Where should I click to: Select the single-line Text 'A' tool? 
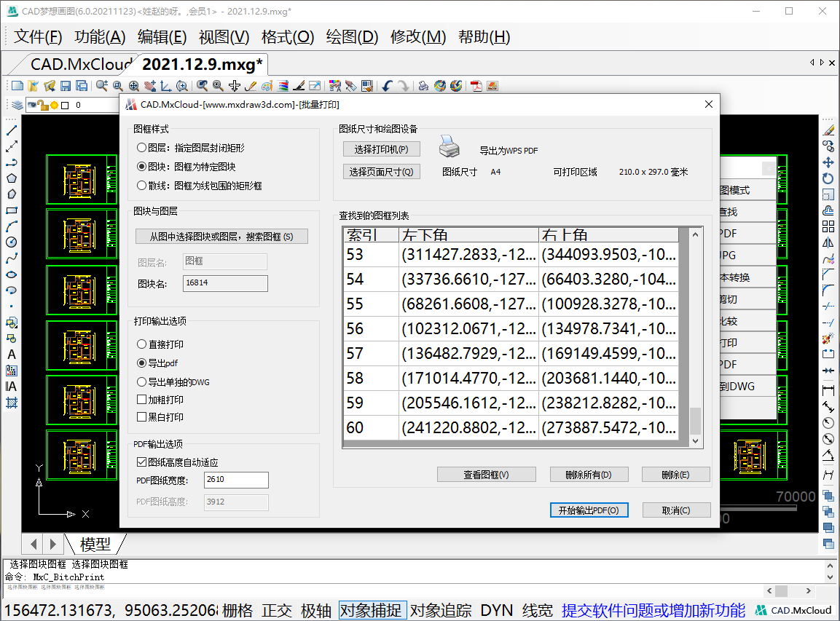point(11,355)
